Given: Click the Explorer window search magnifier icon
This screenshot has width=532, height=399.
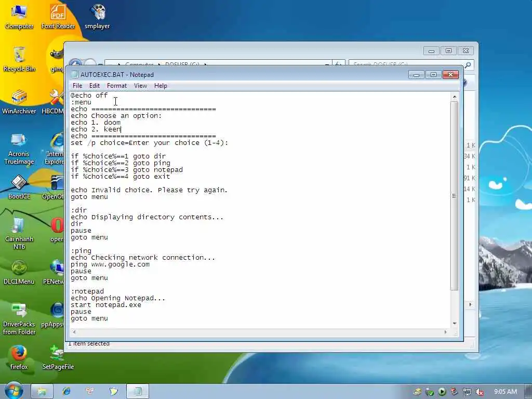Looking at the screenshot, I should [468, 65].
